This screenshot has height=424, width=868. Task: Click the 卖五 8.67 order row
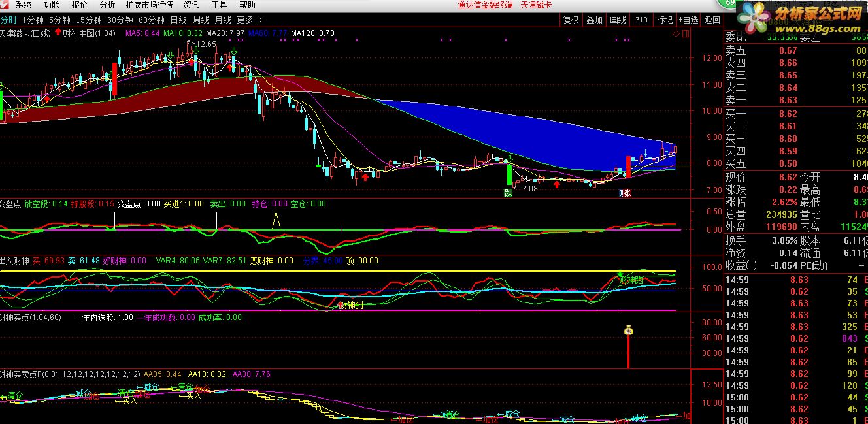[796, 50]
